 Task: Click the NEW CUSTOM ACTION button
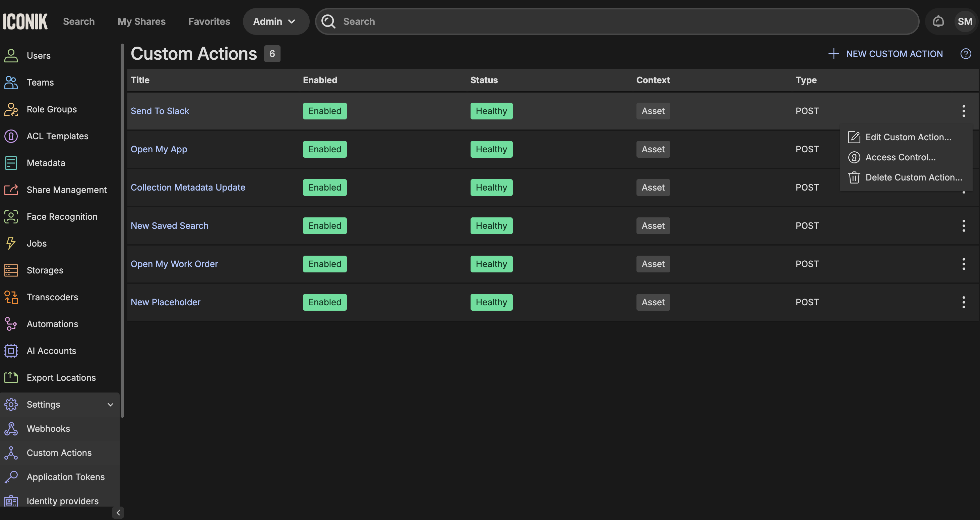(x=885, y=54)
